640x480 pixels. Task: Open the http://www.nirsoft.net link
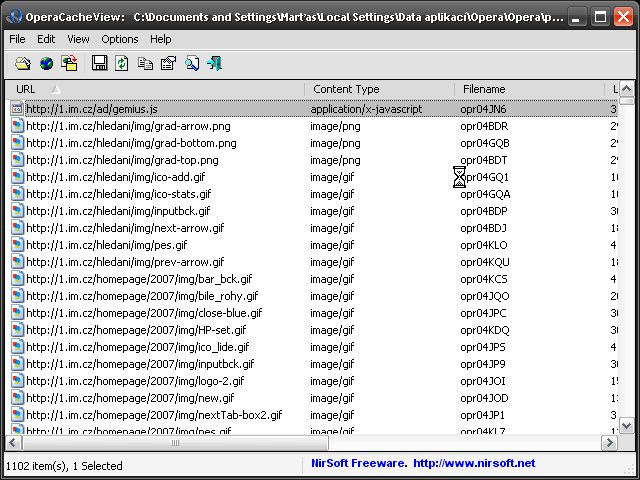[x=474, y=463]
